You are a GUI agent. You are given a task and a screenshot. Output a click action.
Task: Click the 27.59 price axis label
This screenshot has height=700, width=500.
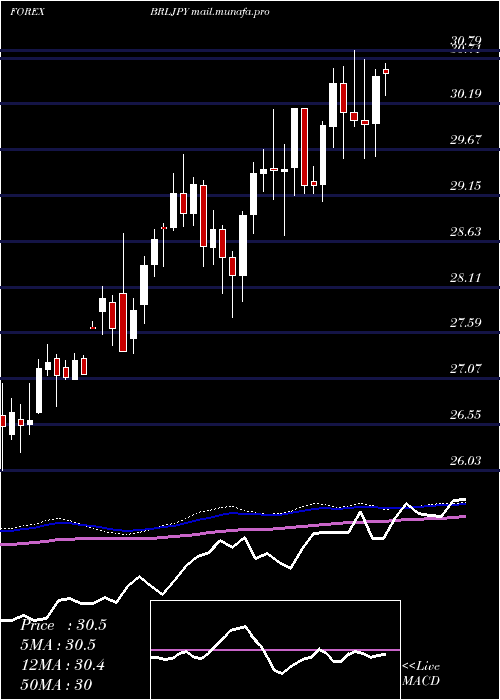tap(466, 323)
